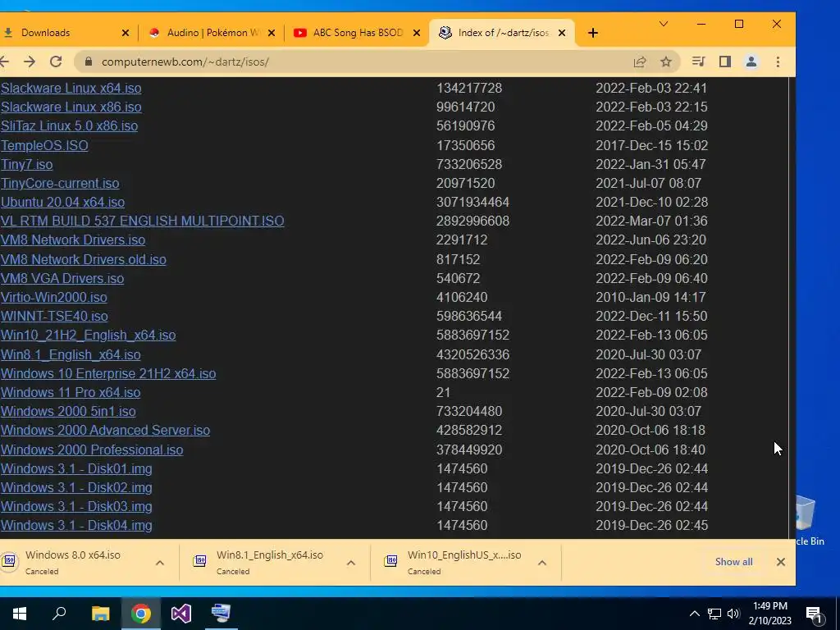Screen dimensions: 840x630
Task: Click Windows 2000 5in1.iso link
Action: point(68,411)
